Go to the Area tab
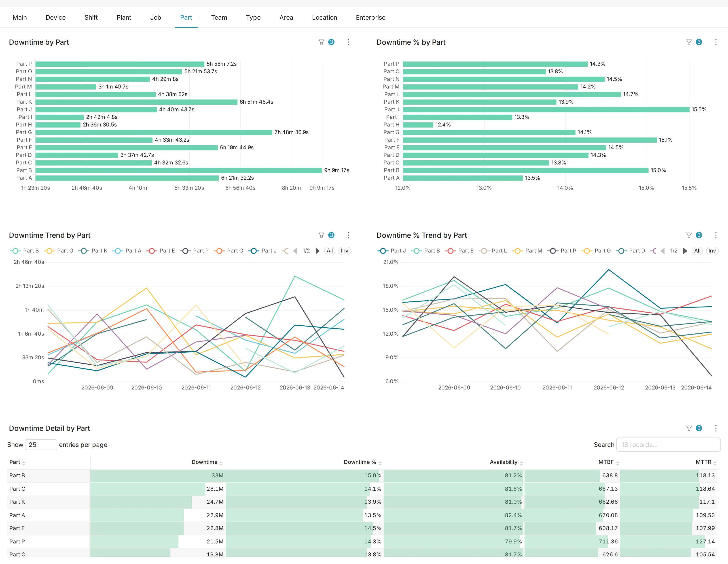This screenshot has height=564, width=728. [x=286, y=17]
